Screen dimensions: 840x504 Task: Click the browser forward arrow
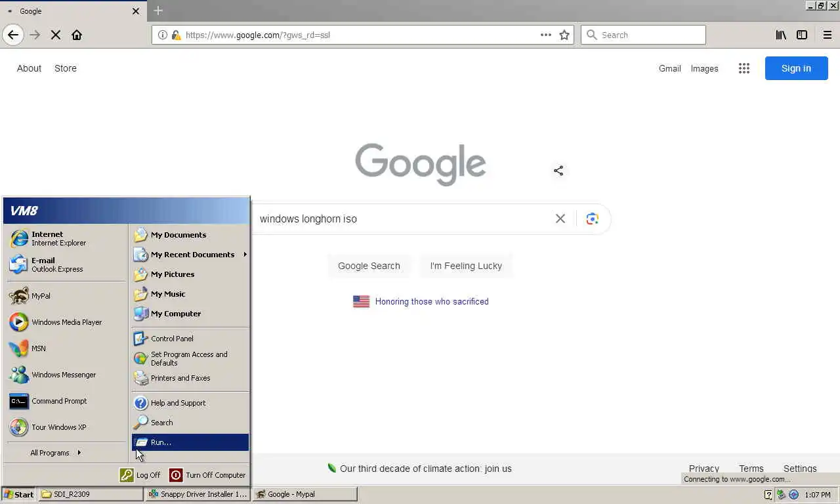[x=35, y=35]
